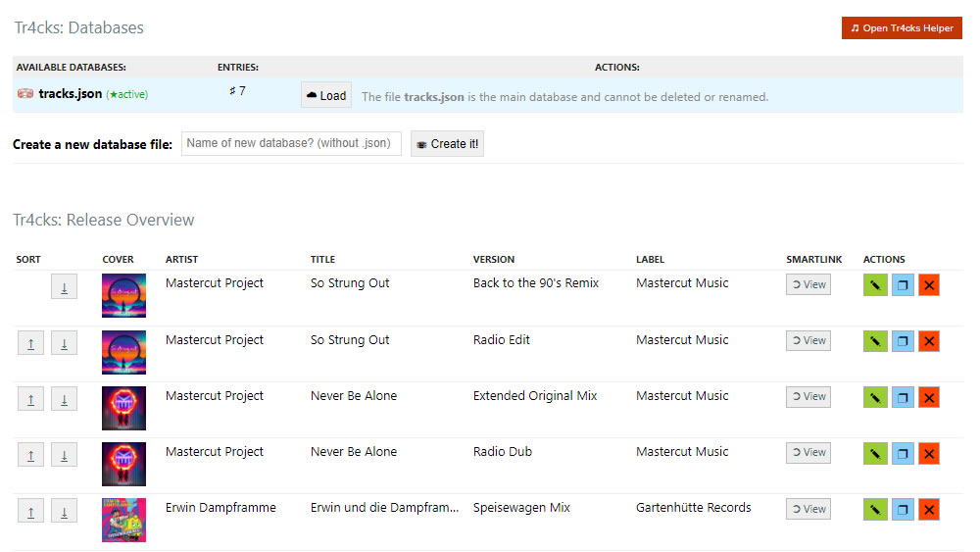Edit the So Strung Out Radio Edit release

pyautogui.click(x=875, y=341)
